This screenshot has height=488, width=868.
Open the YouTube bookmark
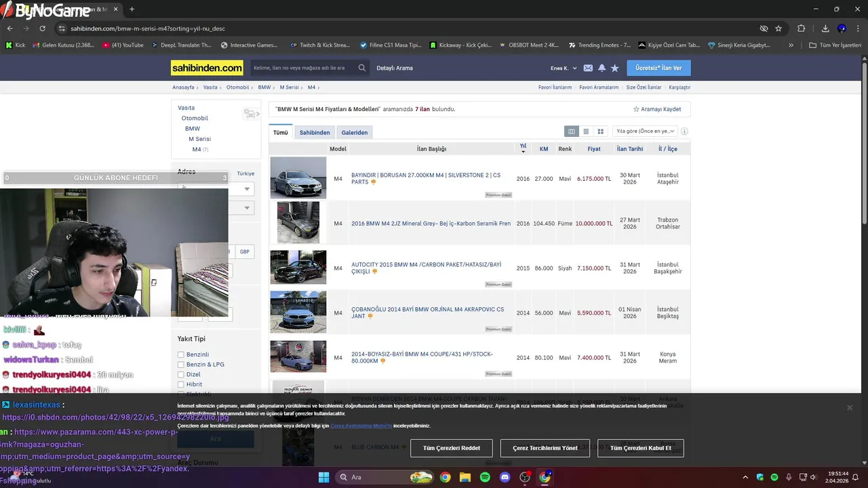click(x=123, y=45)
